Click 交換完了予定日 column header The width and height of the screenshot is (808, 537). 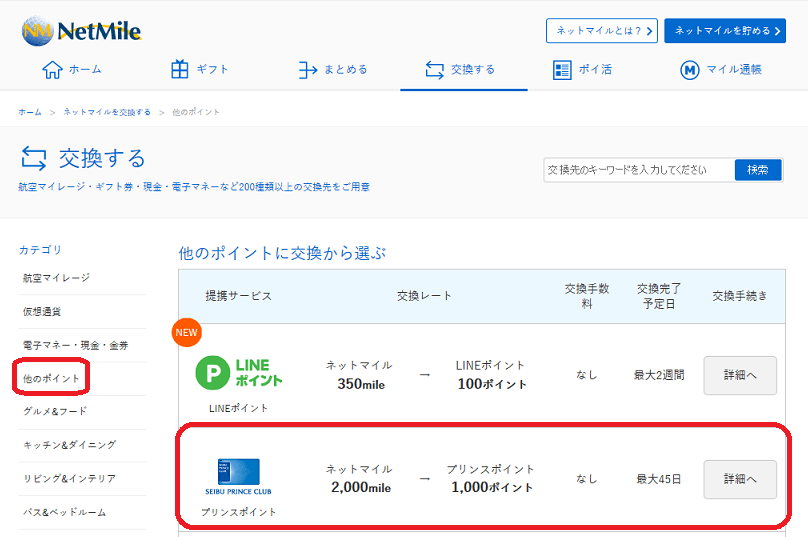pyautogui.click(x=659, y=296)
